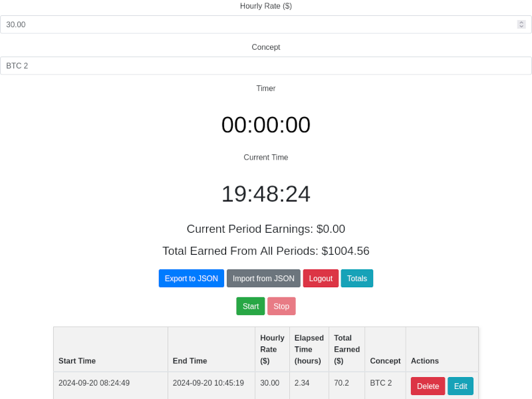Screen dimensions: 532x399
Task: Edit the BTC 2 time entry
Action: [x=460, y=386]
